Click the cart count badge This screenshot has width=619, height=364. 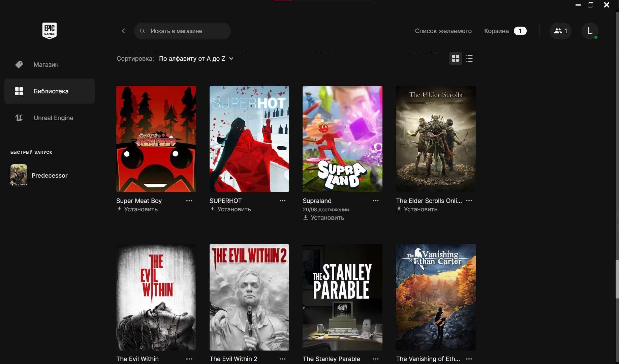pyautogui.click(x=520, y=31)
